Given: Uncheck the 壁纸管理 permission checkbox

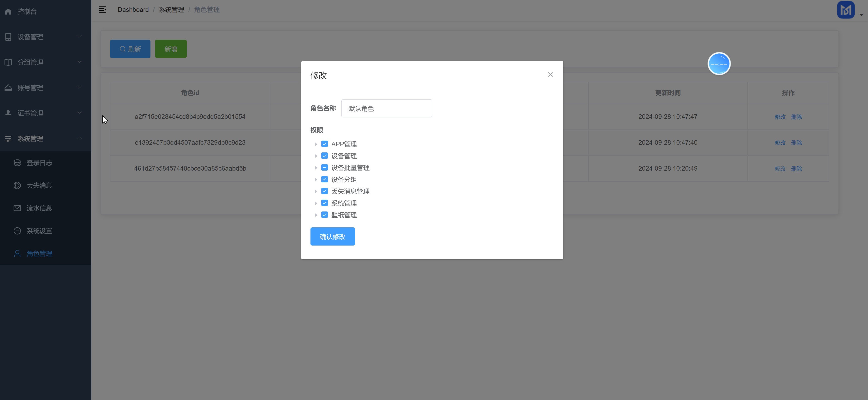Looking at the screenshot, I should [325, 214].
